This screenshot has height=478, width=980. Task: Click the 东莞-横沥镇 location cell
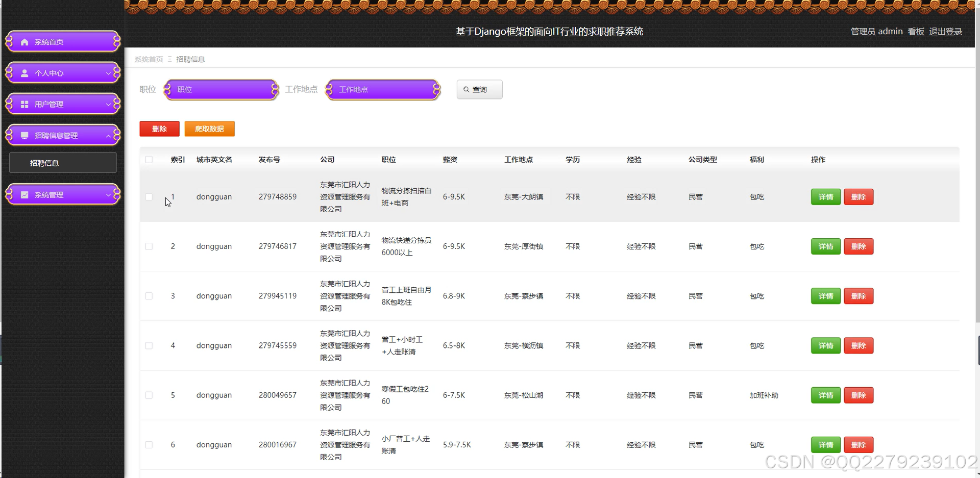pos(524,345)
